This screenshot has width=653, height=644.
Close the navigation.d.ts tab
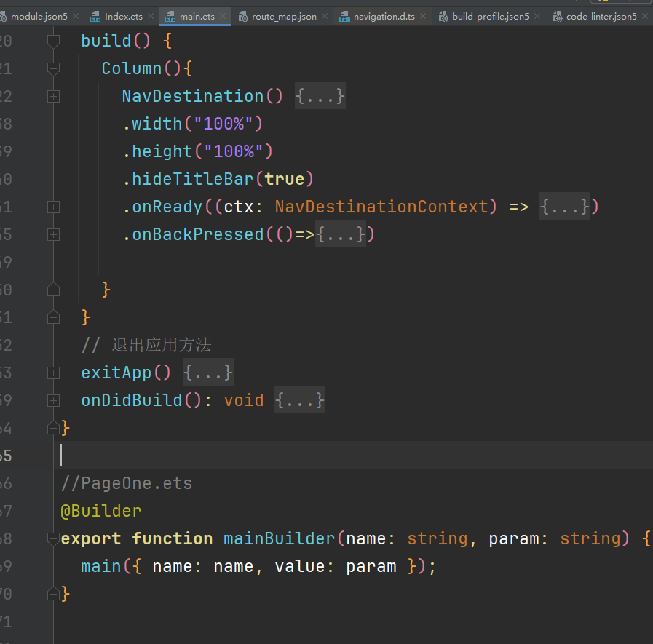click(x=423, y=16)
